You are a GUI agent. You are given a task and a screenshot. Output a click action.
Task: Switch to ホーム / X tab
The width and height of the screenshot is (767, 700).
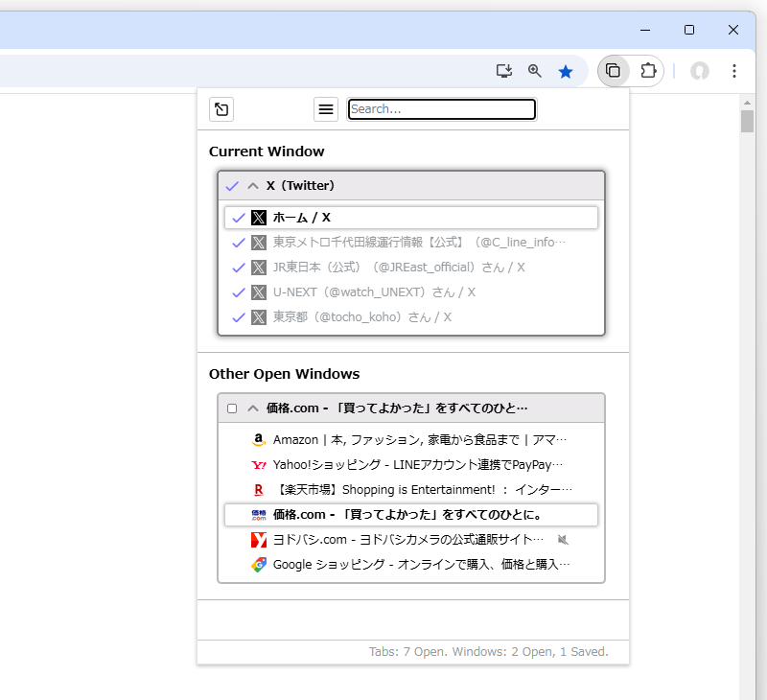(411, 218)
